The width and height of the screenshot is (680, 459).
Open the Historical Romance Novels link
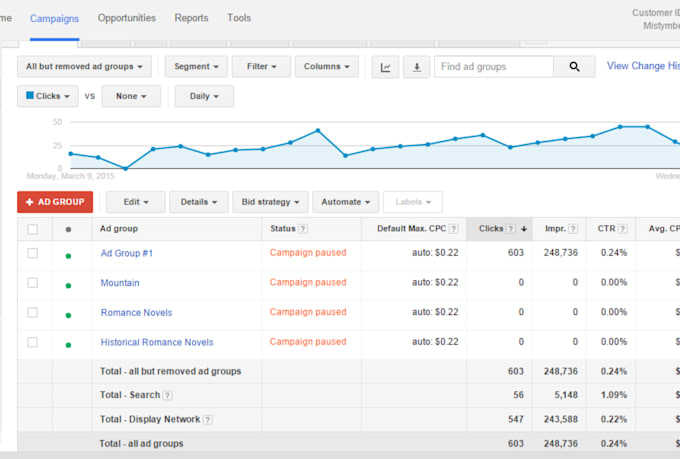click(157, 342)
